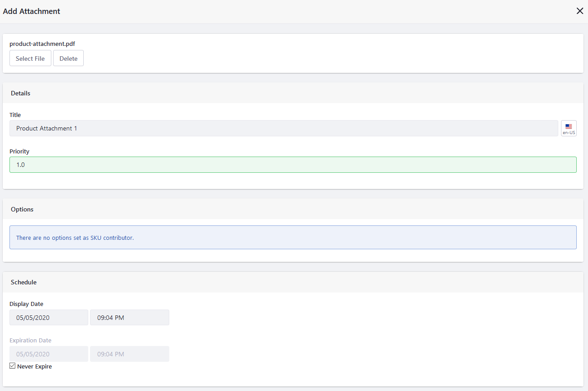Delete the product-attachment.pdf file

[68, 58]
